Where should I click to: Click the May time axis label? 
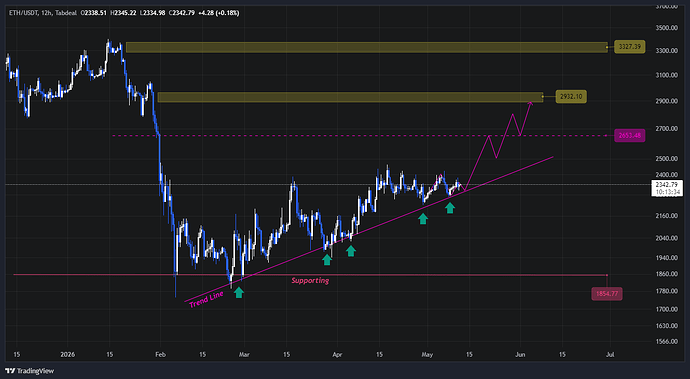pos(427,354)
